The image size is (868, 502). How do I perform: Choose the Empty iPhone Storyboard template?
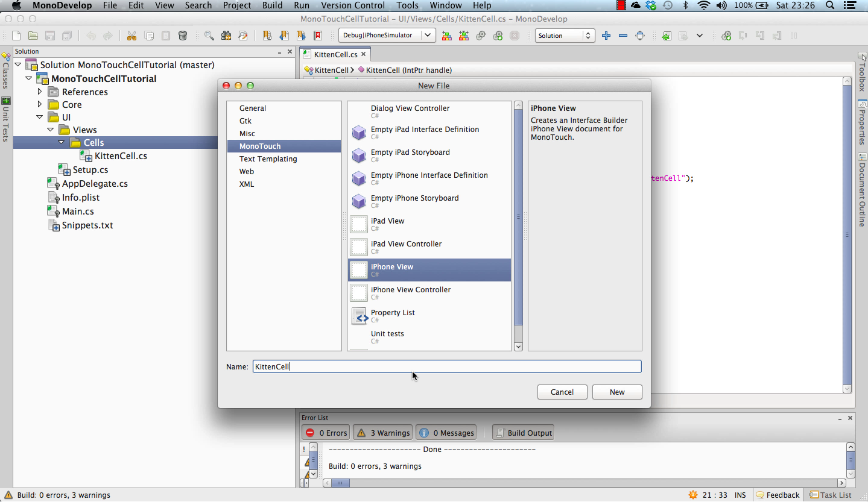click(429, 201)
